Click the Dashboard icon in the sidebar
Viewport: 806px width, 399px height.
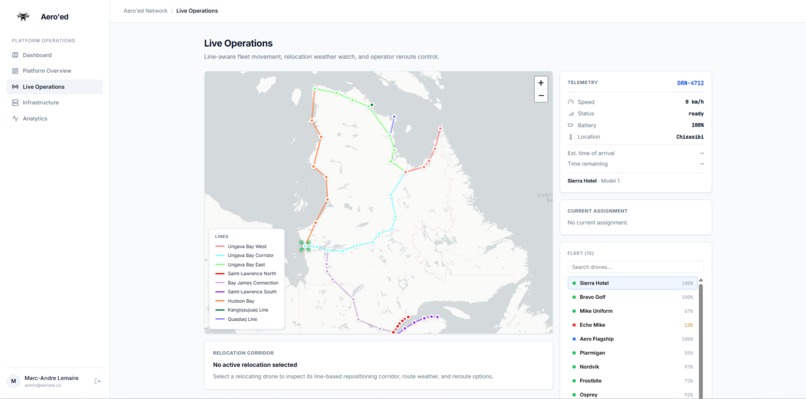click(x=15, y=55)
